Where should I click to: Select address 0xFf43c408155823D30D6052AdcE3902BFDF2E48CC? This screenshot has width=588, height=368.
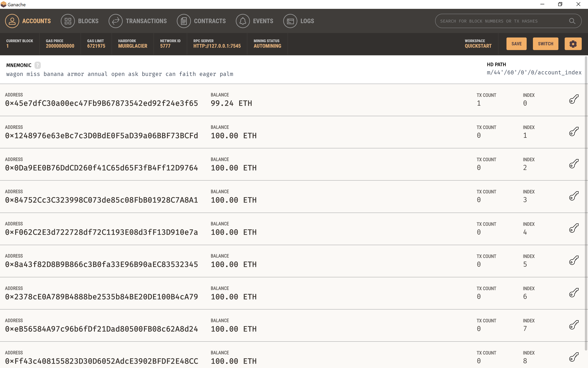(102, 361)
